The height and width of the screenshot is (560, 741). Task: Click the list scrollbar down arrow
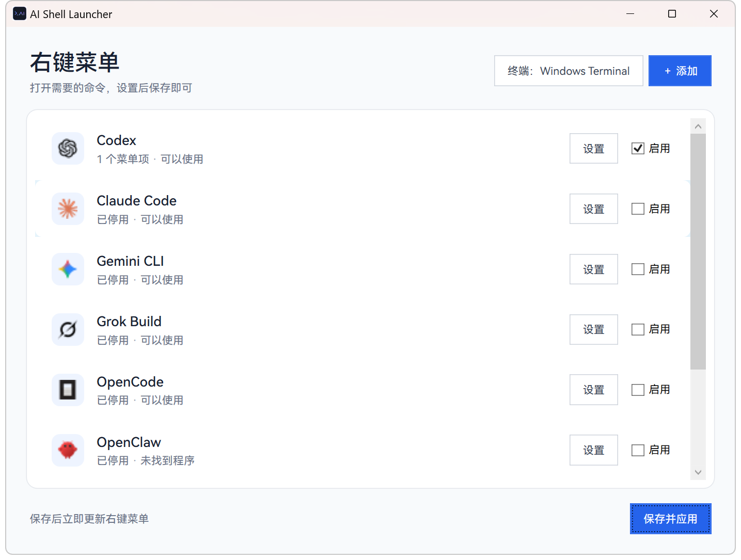coord(698,472)
